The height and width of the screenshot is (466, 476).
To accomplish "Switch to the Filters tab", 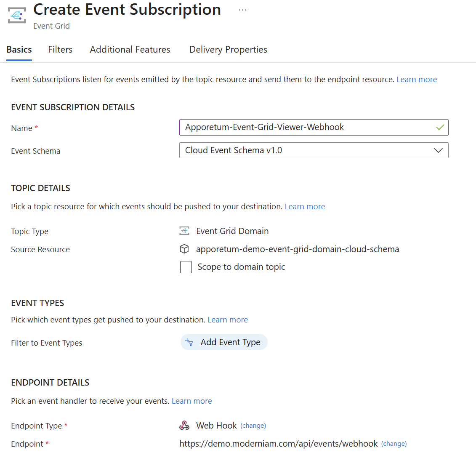I will point(60,50).
